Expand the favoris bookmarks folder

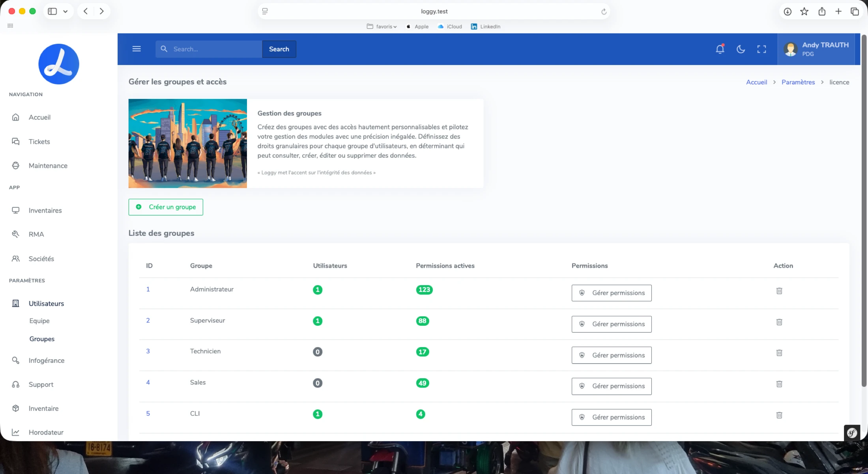click(x=382, y=26)
